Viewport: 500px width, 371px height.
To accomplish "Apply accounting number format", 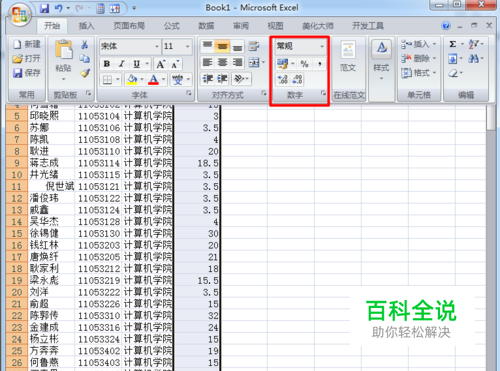I will pyautogui.click(x=282, y=64).
